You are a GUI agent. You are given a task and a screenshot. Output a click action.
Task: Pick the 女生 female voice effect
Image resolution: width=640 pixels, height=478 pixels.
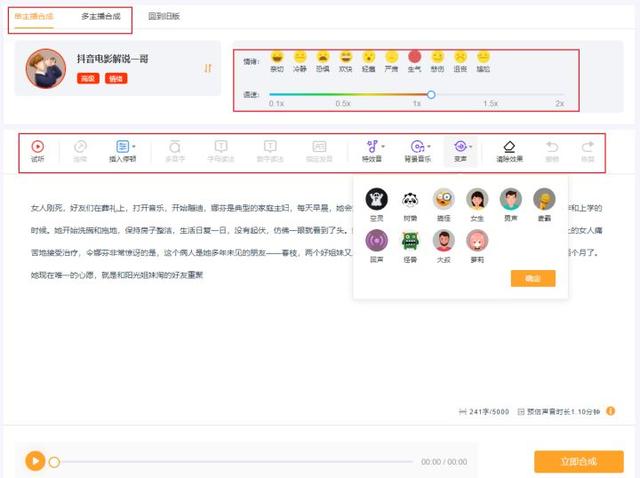coord(477,199)
